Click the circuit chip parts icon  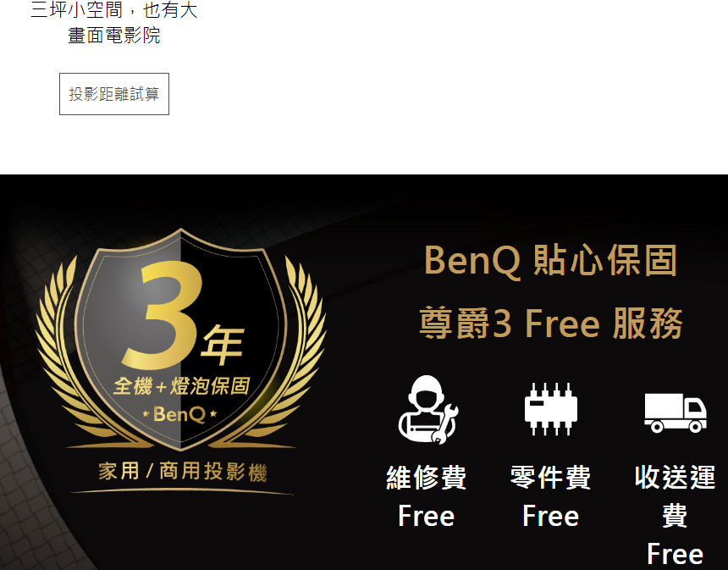pyautogui.click(x=550, y=409)
